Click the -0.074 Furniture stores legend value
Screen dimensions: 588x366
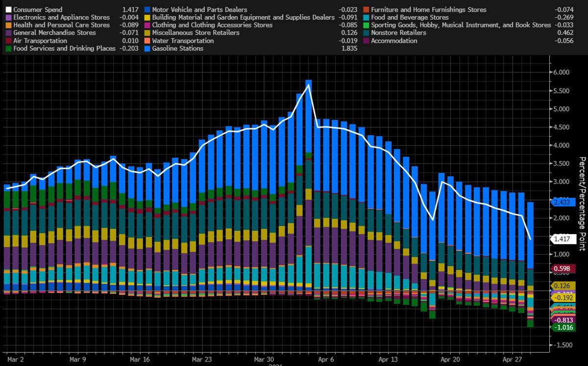tap(563, 10)
